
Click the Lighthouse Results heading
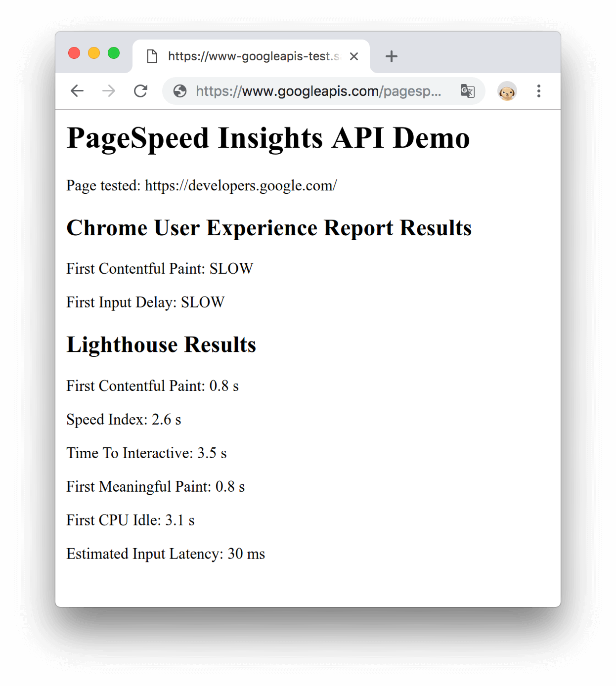point(161,344)
